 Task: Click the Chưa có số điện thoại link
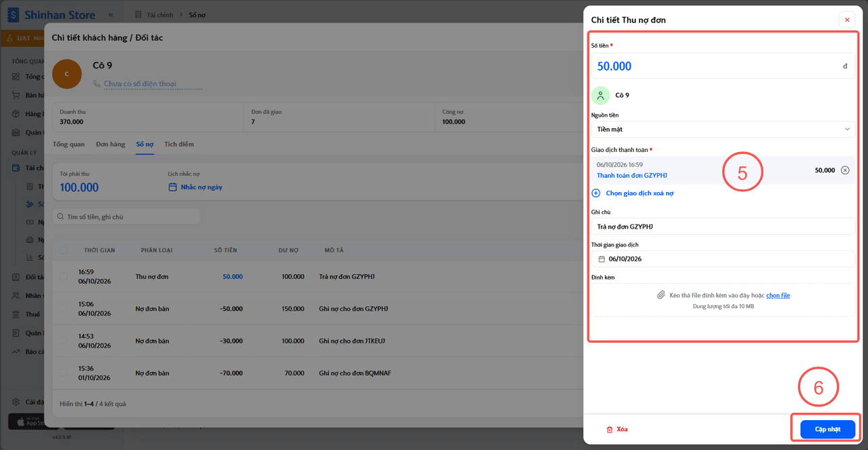[x=140, y=83]
